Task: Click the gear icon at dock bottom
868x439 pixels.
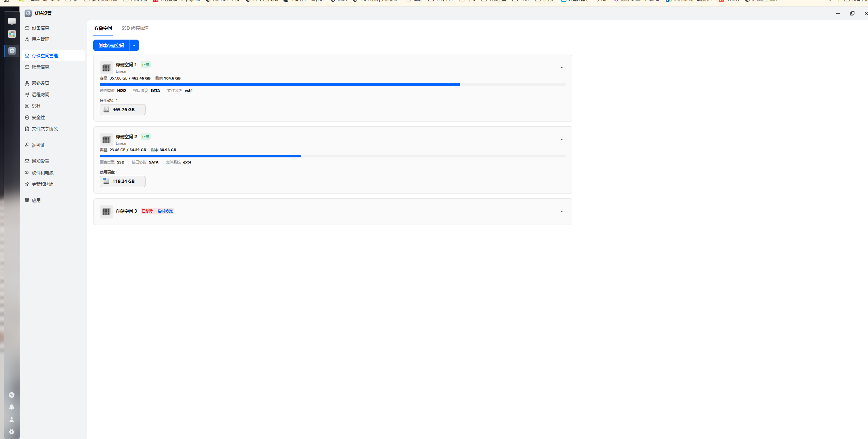Action: click(x=12, y=432)
